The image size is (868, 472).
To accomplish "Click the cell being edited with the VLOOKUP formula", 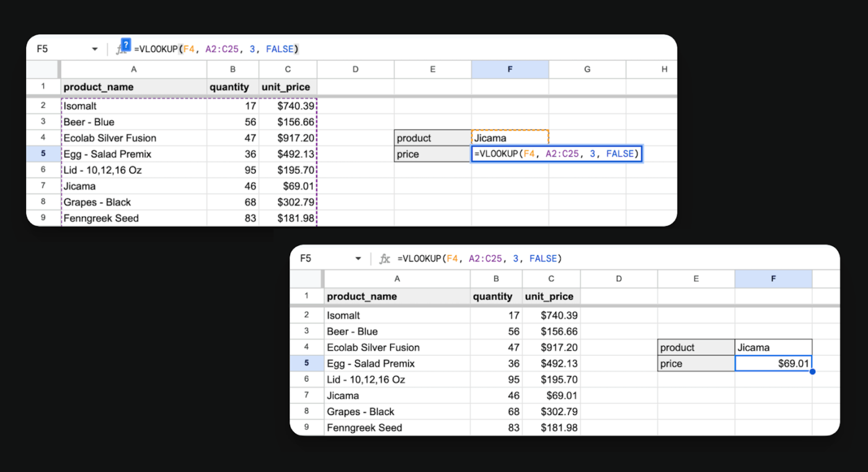I will pyautogui.click(x=556, y=154).
